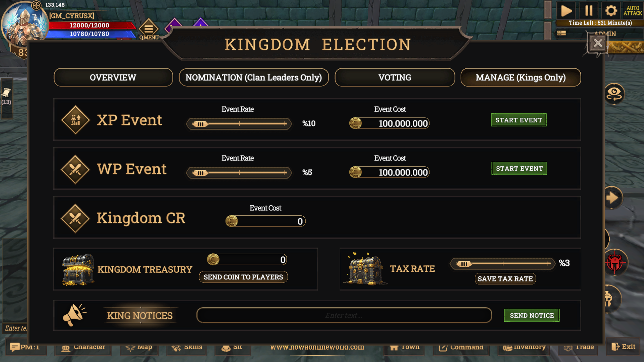Open the VOTING tab
Viewport: 644px width, 362px height.
coord(395,77)
